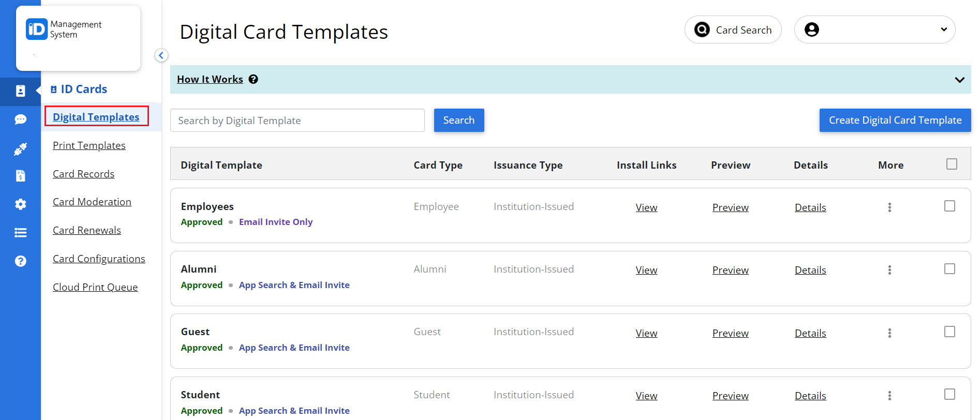Check the Alumni template checkbox
The width and height of the screenshot is (980, 420).
[x=949, y=269]
